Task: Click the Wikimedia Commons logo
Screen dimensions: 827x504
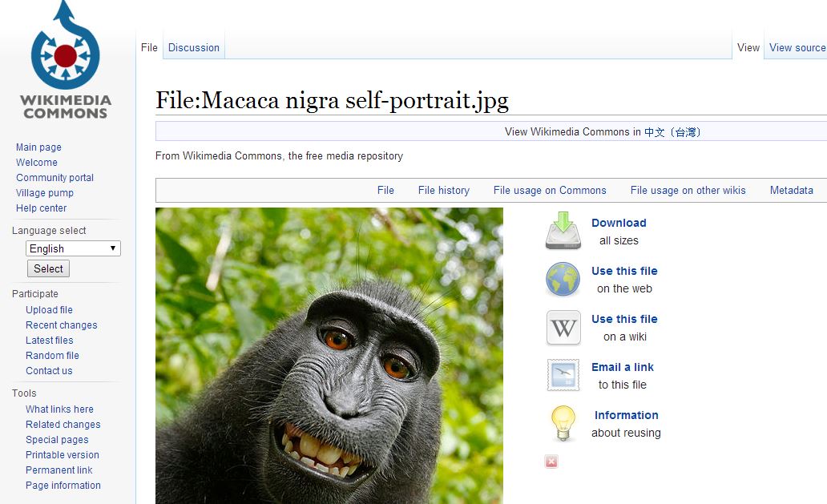Action: [x=65, y=61]
